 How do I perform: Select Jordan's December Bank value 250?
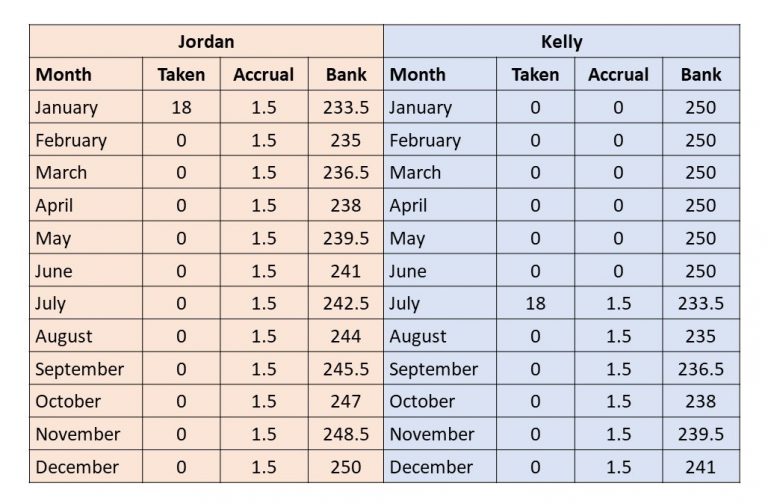pyautogui.click(x=346, y=467)
